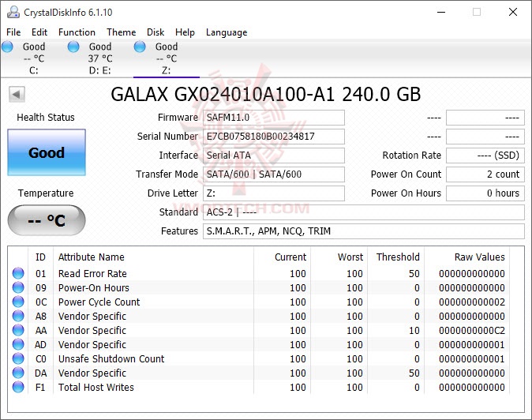
Task: Click the status orb for drive Z:
Action: [140, 47]
